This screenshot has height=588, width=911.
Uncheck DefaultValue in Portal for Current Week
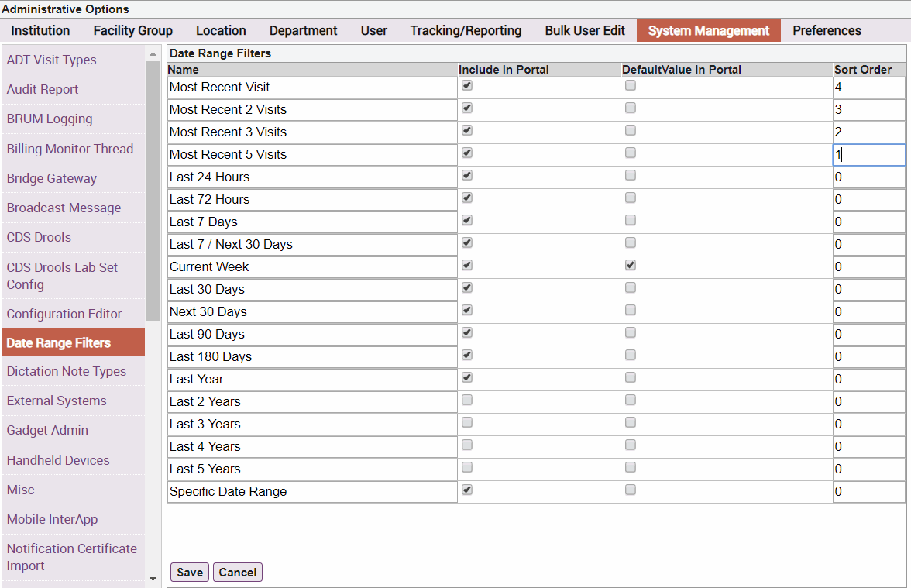(631, 265)
